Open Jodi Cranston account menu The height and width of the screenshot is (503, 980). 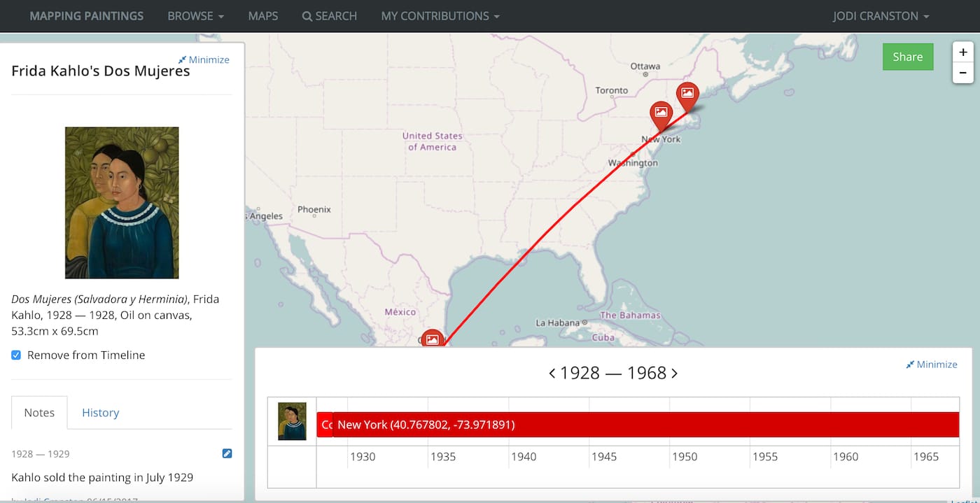pos(881,15)
